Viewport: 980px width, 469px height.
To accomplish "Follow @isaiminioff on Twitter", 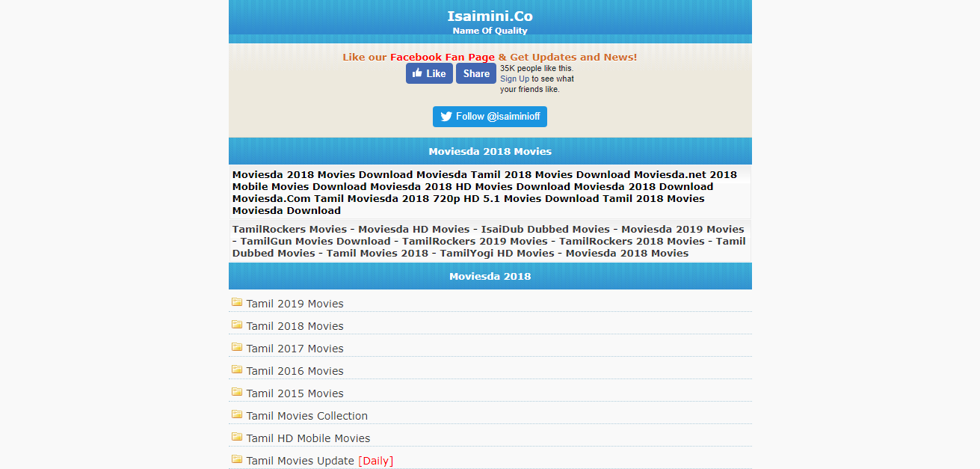I will point(490,117).
